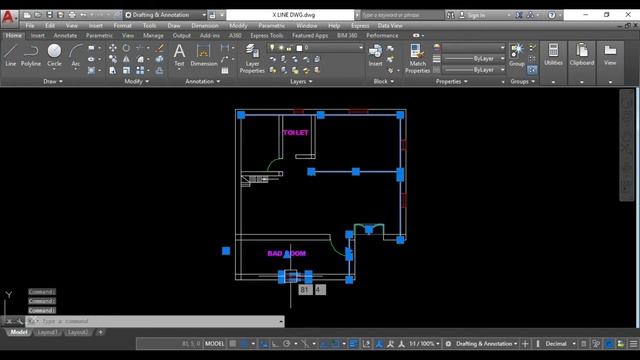This screenshot has height=360, width=640.
Task: Open Drafting & Annotation workspace dropdown in title bar
Action: (x=165, y=15)
